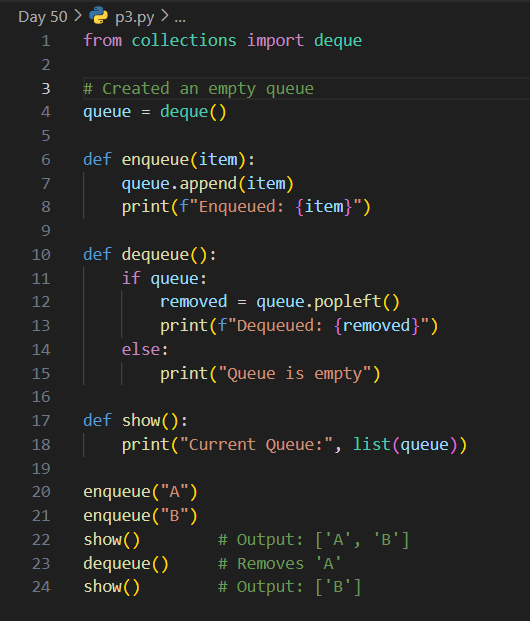Click line number 3 in gutter

coord(46,88)
